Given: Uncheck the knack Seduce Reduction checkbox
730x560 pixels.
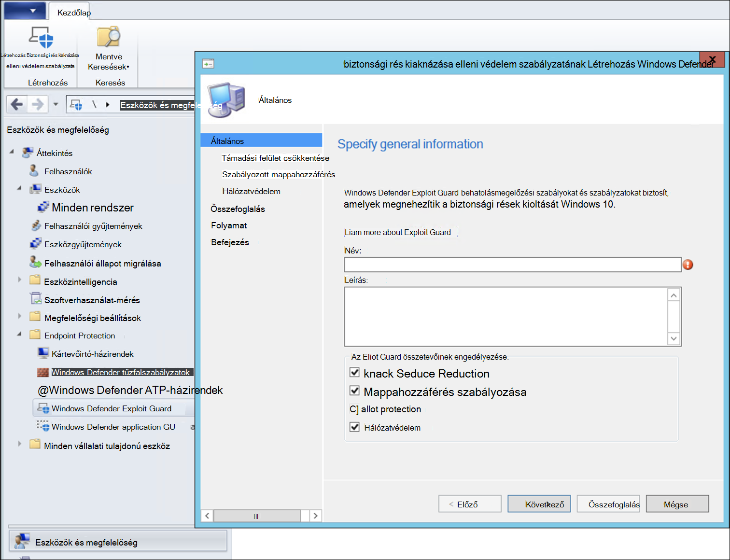Looking at the screenshot, I should (x=354, y=373).
